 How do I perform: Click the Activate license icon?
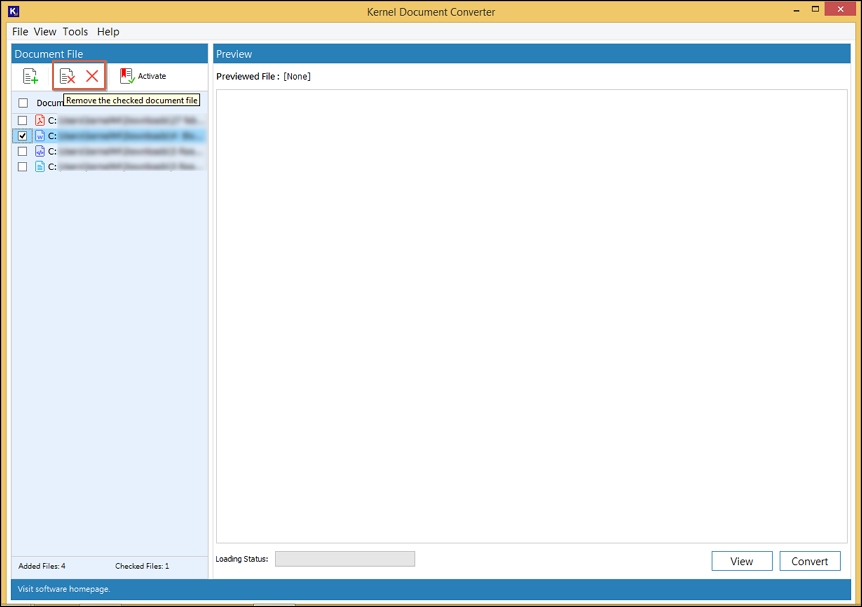[x=127, y=76]
